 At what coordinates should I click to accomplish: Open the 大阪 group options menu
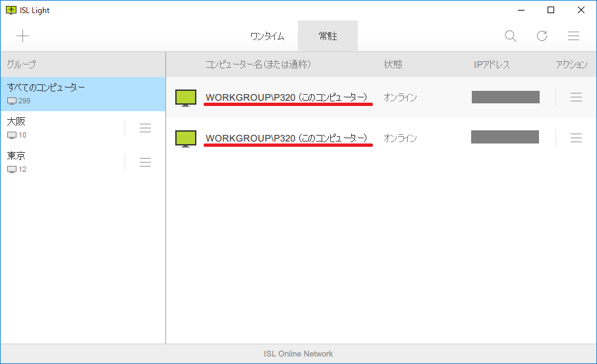(146, 128)
